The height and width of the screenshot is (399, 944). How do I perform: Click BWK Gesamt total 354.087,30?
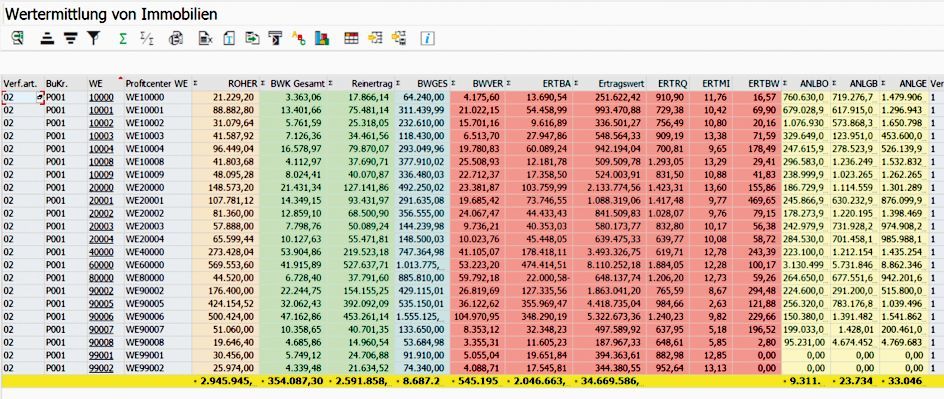(294, 380)
